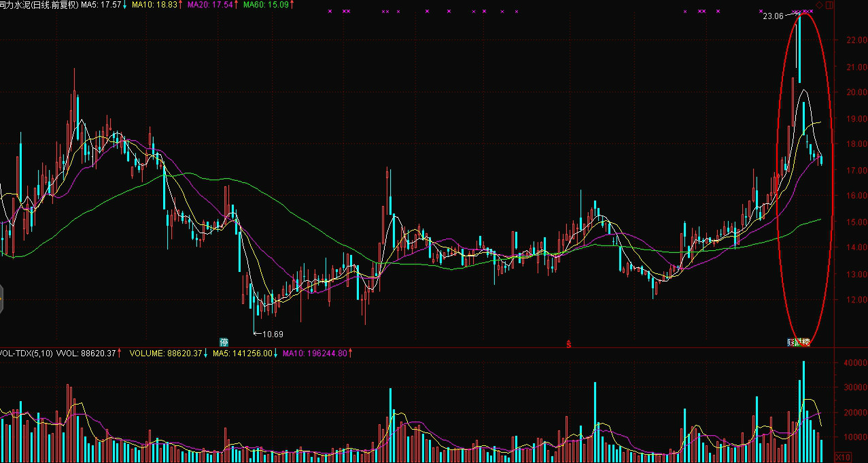Click the 龙虎榜 marker below the red ellipse
This screenshot has height=463, width=868.
[799, 341]
